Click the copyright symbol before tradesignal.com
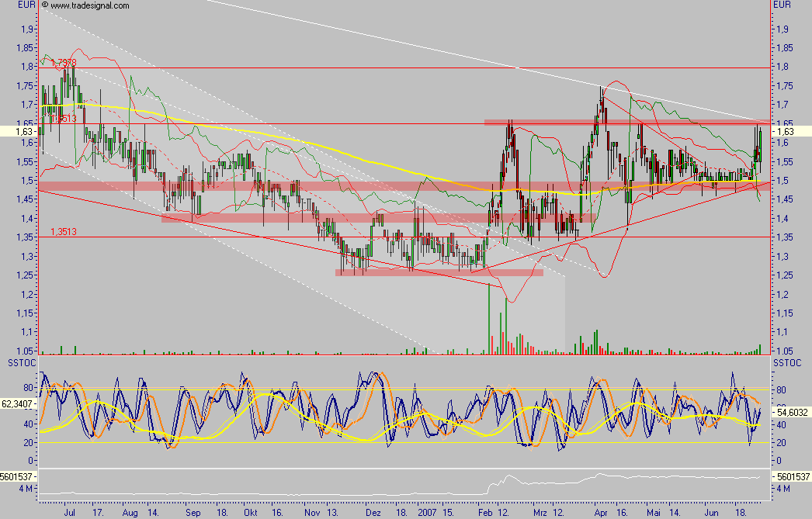This screenshot has height=519, width=812. pyautogui.click(x=44, y=5)
